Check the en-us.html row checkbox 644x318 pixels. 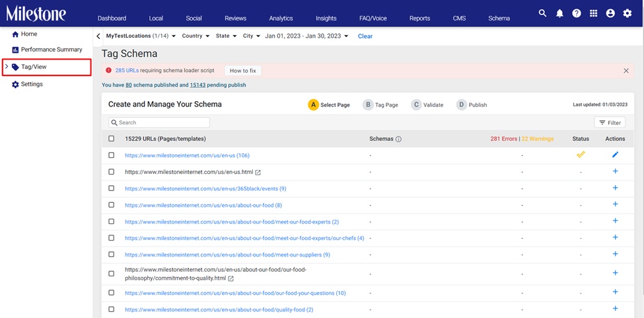112,172
